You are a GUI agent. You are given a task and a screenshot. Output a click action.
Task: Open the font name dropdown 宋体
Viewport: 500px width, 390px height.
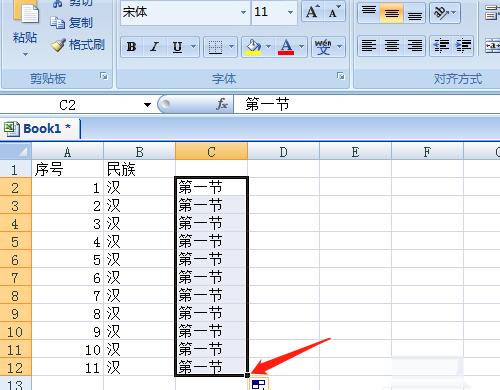pyautogui.click(x=243, y=12)
